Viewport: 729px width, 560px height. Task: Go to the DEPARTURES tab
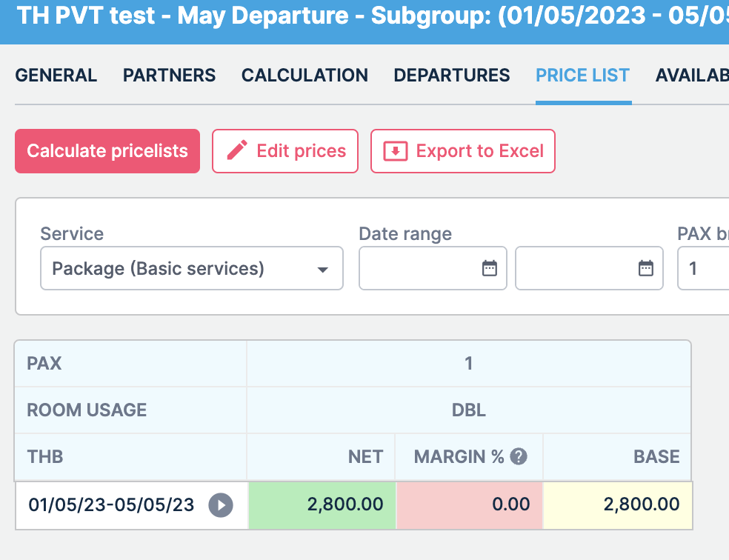[x=451, y=76]
